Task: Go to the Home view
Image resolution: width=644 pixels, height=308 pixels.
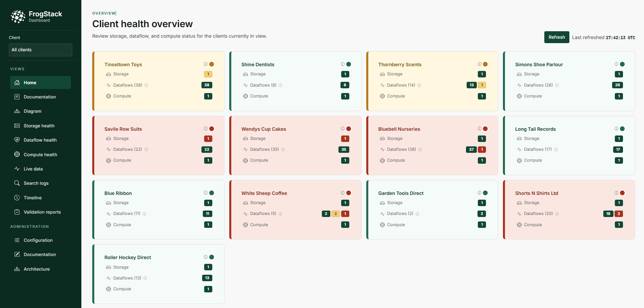Action: point(40,83)
